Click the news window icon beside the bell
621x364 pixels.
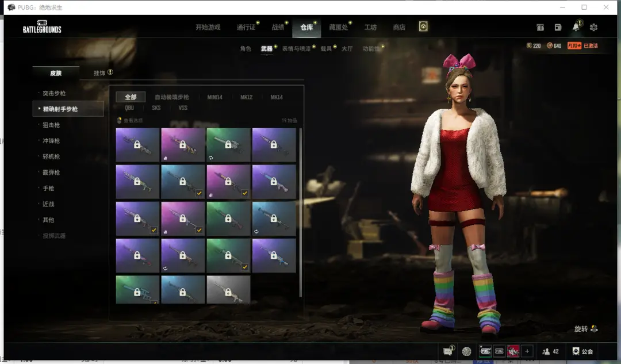558,28
